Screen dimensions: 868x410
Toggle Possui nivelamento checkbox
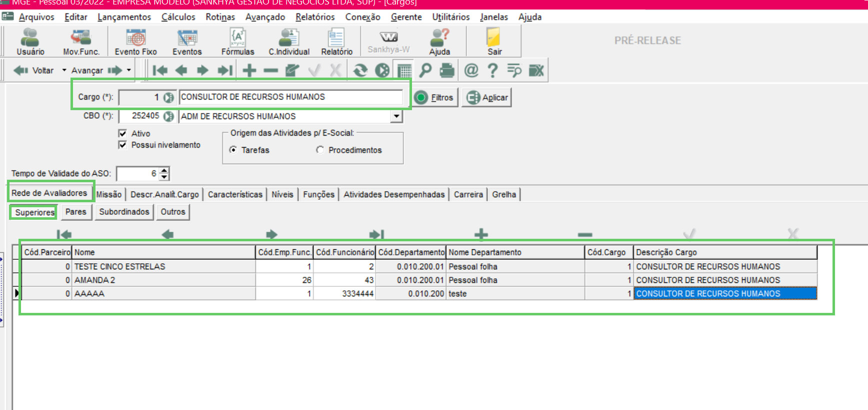click(122, 145)
